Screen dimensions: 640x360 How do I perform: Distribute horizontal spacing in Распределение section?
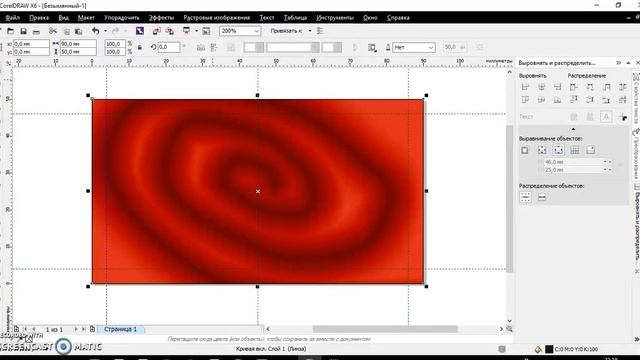622,87
